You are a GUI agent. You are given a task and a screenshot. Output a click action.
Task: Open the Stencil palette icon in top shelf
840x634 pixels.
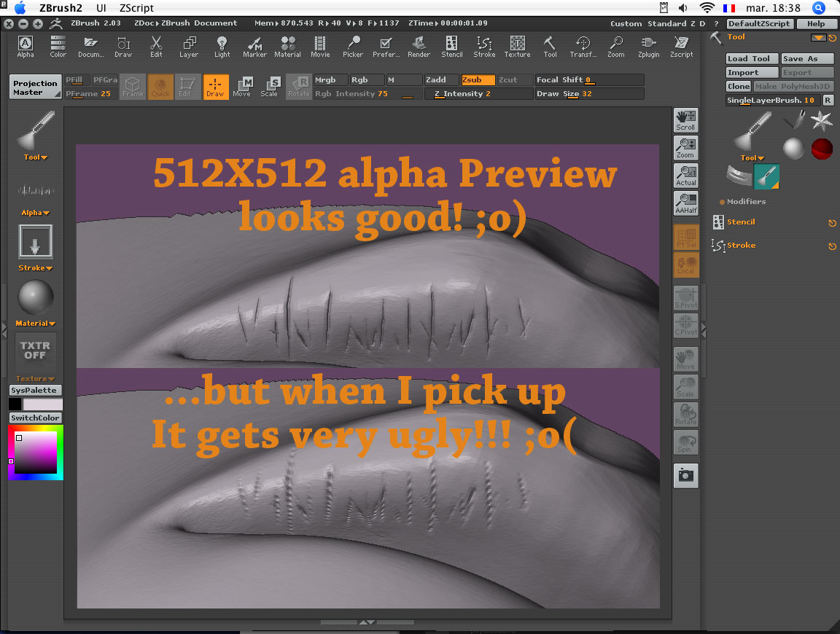451,47
